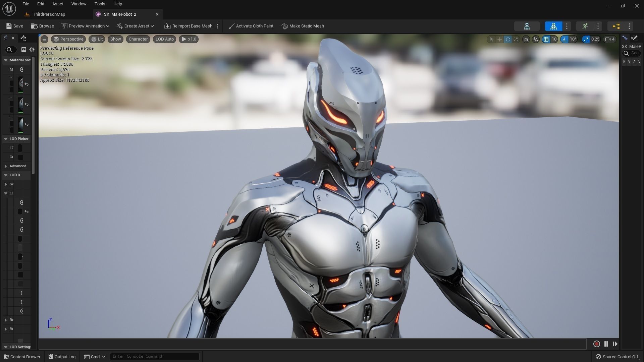Open Preview Animation dropdown
The width and height of the screenshot is (644, 362).
click(85, 26)
